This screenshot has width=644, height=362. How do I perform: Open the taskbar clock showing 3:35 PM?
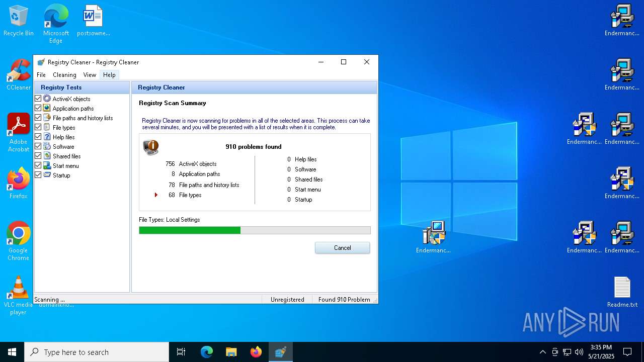[601, 352]
